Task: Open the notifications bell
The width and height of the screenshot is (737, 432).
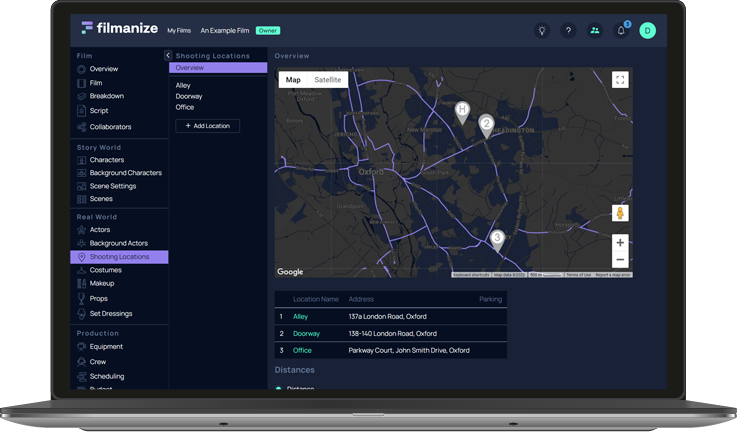Action: [x=621, y=31]
